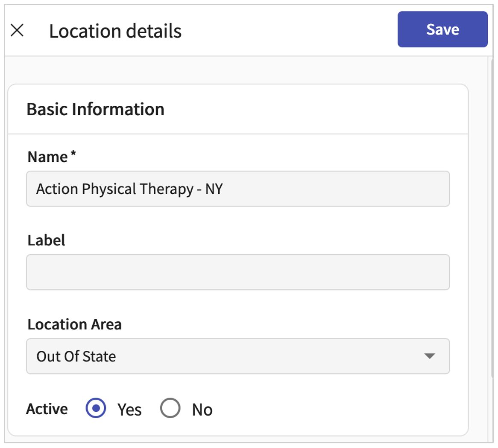
Task: Click the Location details panel title
Action: point(115,31)
